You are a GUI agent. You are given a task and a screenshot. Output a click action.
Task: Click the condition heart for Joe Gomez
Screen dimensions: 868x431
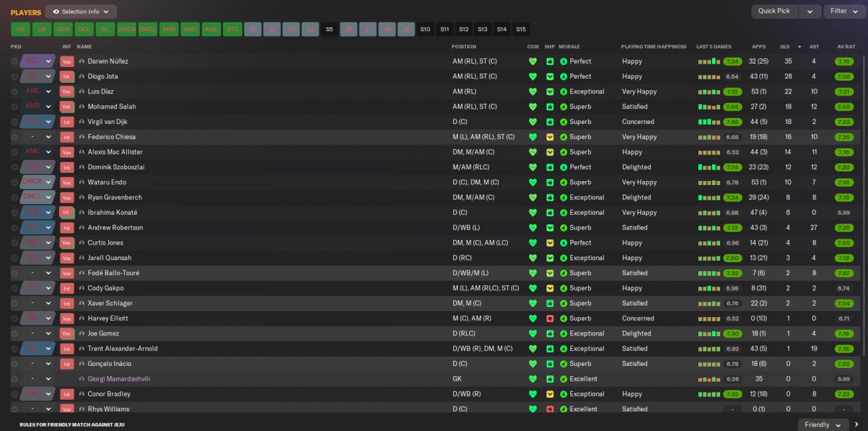533,333
